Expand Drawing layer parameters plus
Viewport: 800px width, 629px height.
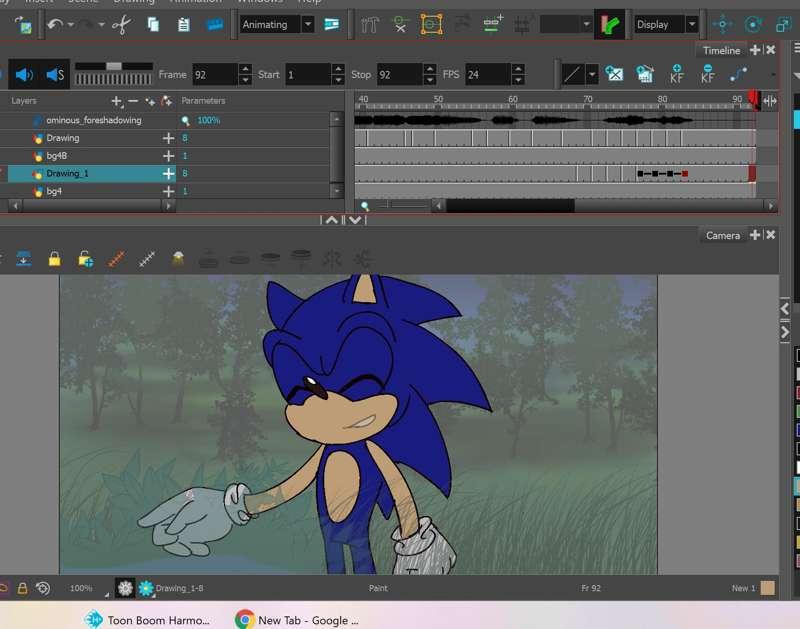(168, 138)
